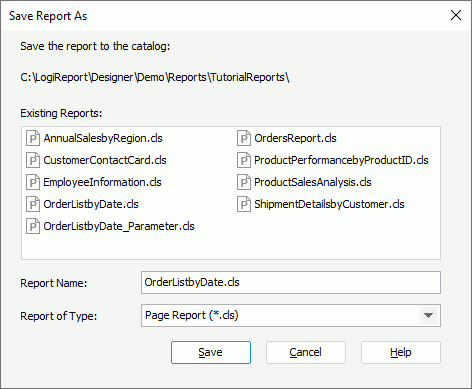Select the EmployeeInformation.cls file name
Screen dimensions: 472x389
[102, 182]
